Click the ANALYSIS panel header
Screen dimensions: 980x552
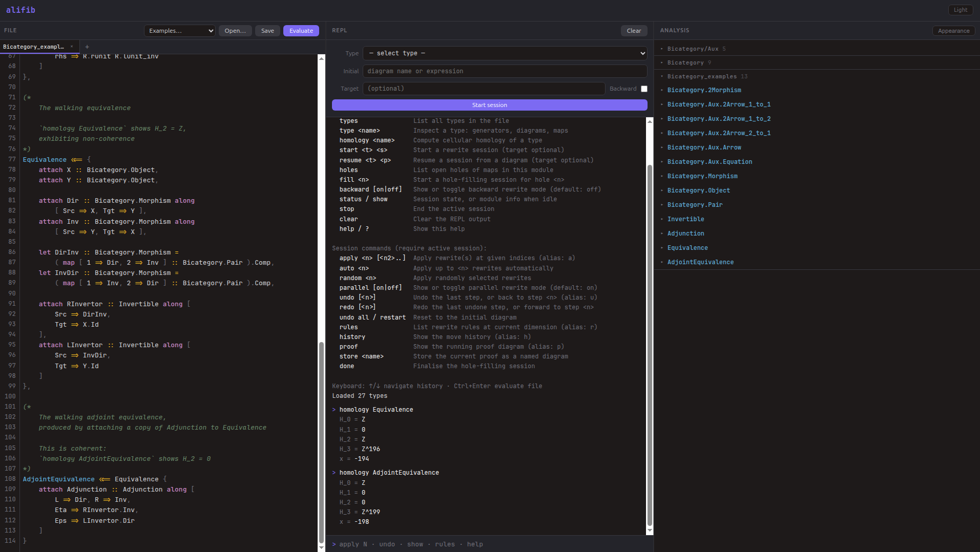click(x=674, y=31)
